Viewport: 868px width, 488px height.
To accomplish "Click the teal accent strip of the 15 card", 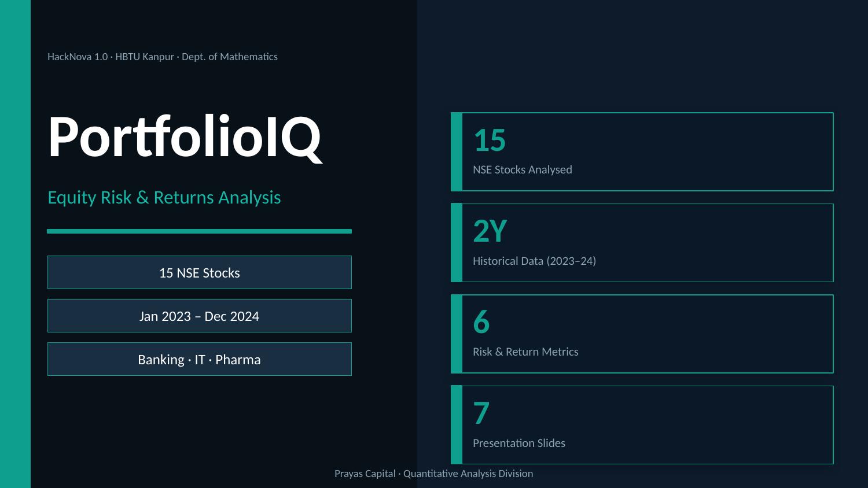I will 457,151.
